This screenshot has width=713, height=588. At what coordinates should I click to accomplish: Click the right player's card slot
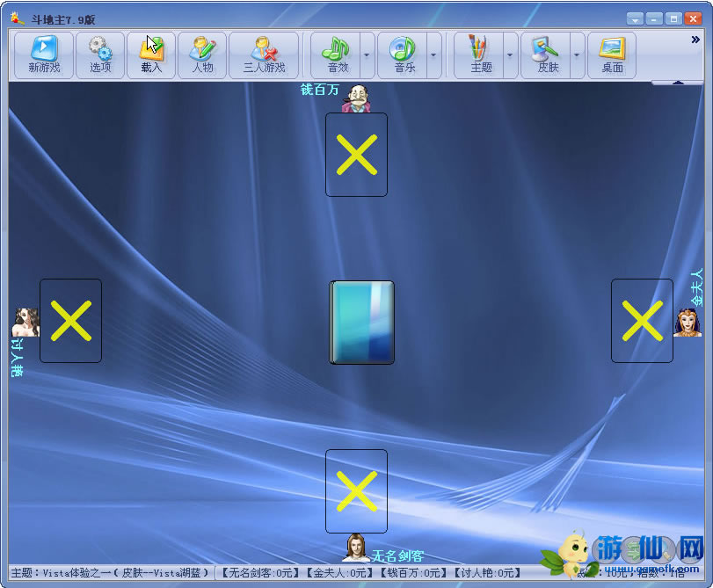(x=642, y=321)
